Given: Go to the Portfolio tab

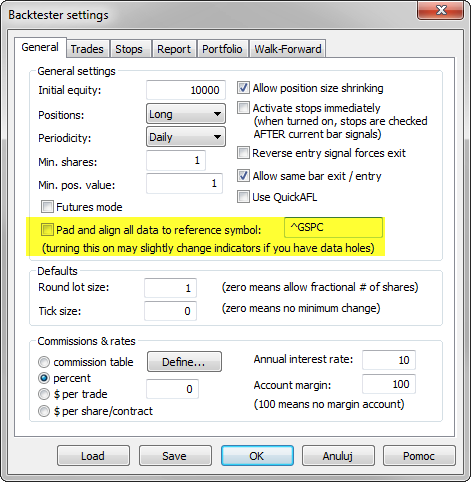Looking at the screenshot, I should pos(222,49).
